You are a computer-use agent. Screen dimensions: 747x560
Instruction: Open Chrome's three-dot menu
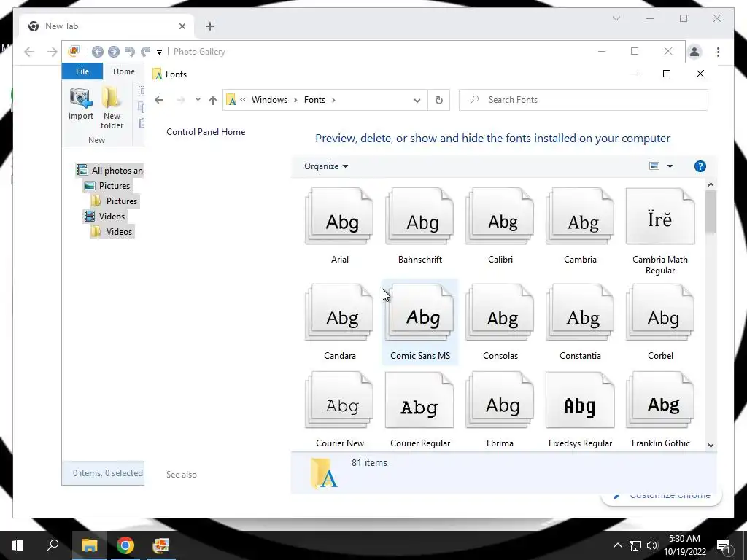[x=718, y=52]
